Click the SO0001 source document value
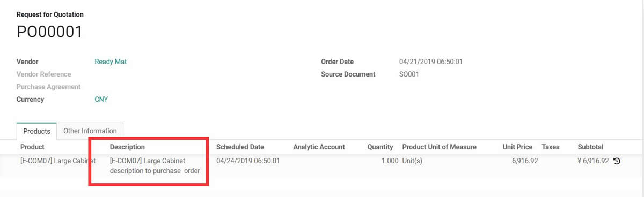This screenshot has width=644, height=197. click(x=409, y=74)
